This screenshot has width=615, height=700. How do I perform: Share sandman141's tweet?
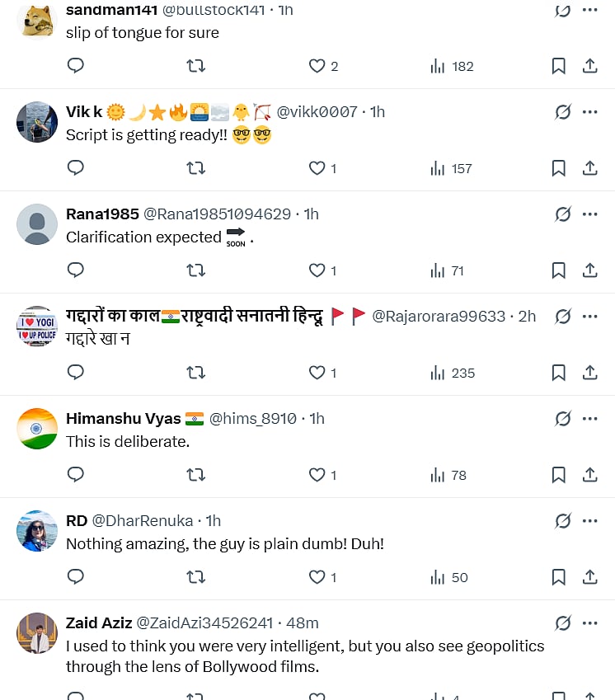pos(590,66)
